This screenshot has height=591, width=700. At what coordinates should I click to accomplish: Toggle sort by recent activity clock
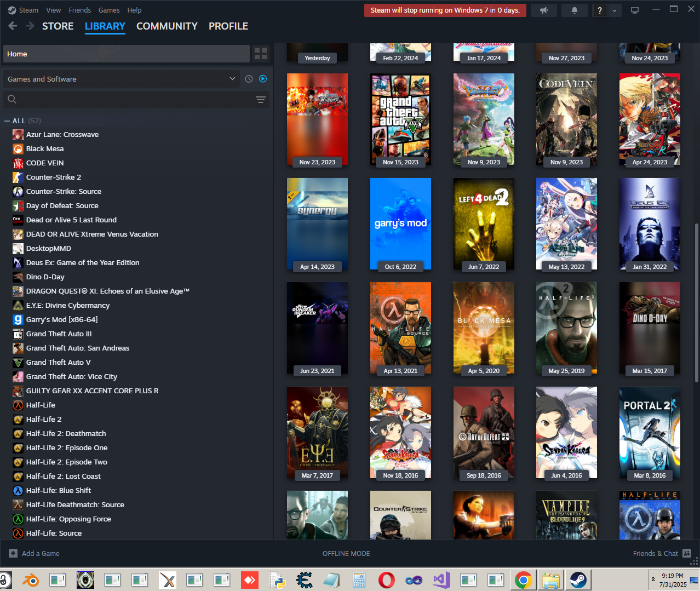tap(249, 79)
